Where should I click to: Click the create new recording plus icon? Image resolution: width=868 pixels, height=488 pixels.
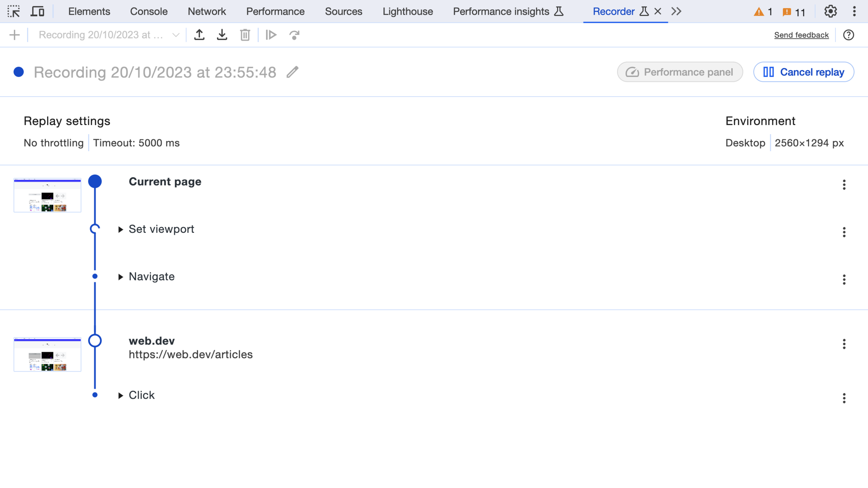[x=14, y=35]
